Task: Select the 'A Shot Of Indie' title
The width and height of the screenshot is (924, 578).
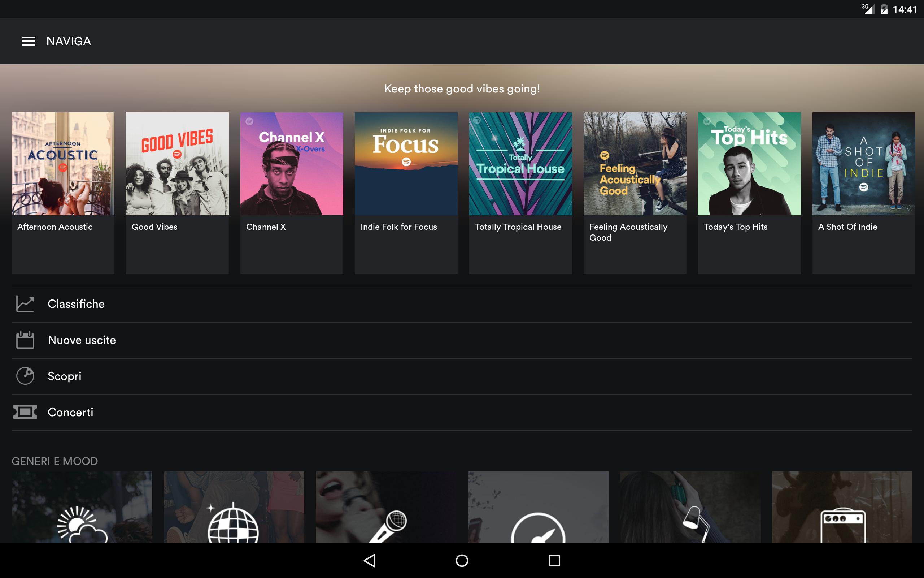Action: 847,227
